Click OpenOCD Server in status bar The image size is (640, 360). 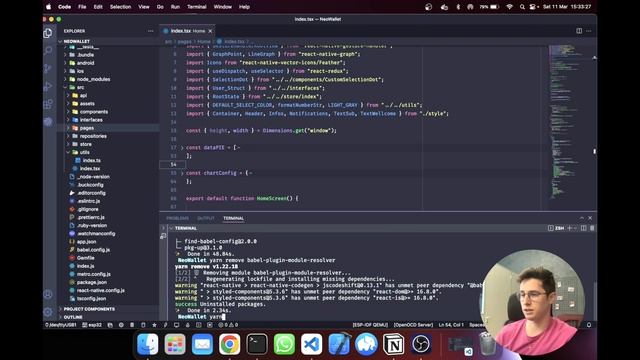tap(413, 325)
